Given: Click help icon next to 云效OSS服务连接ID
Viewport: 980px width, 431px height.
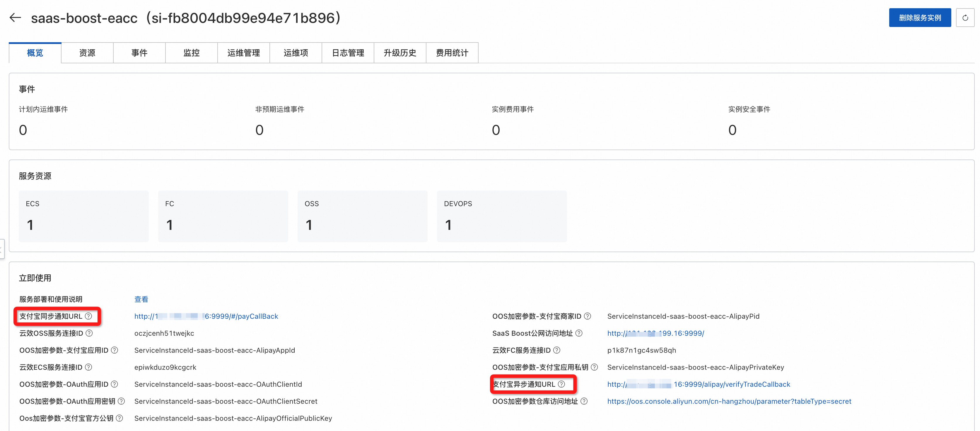Looking at the screenshot, I should 89,333.
